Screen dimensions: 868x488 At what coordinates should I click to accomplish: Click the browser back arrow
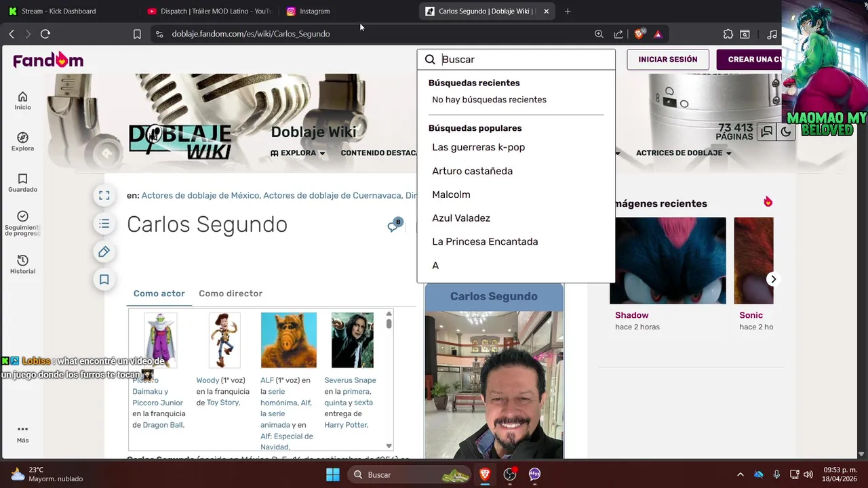(12, 34)
